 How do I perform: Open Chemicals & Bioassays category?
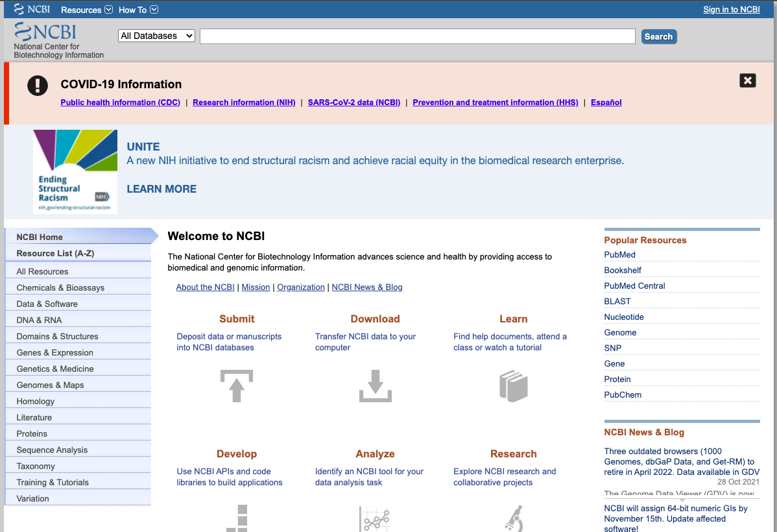point(78,287)
